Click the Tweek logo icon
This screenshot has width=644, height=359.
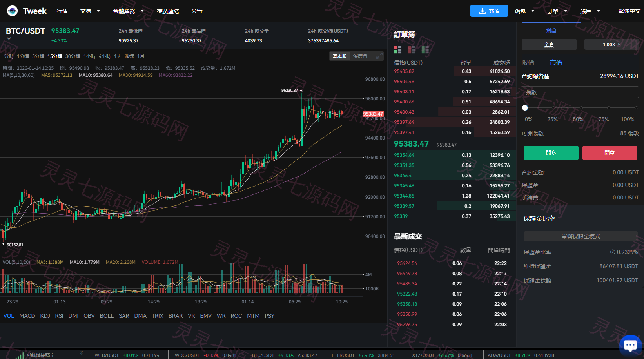[x=12, y=11]
